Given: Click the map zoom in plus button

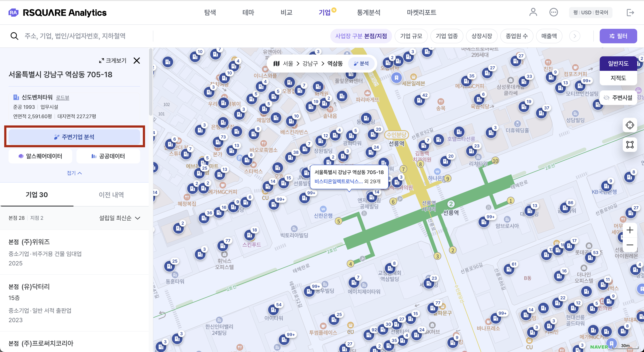Looking at the screenshot, I should (x=630, y=230).
